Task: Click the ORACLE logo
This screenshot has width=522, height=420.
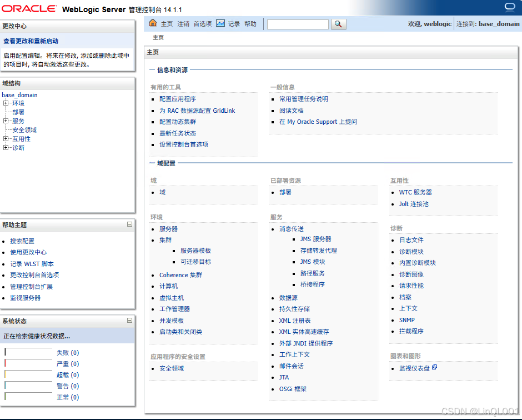Action: pos(28,7)
